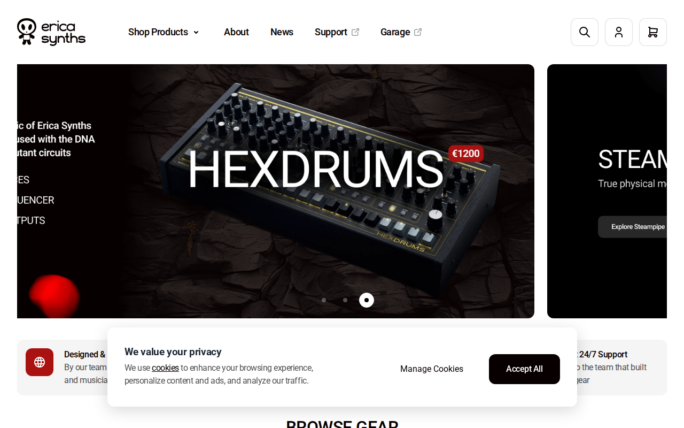Select the second carousel dot
Image resolution: width=684 pixels, height=428 pixels.
(345, 300)
